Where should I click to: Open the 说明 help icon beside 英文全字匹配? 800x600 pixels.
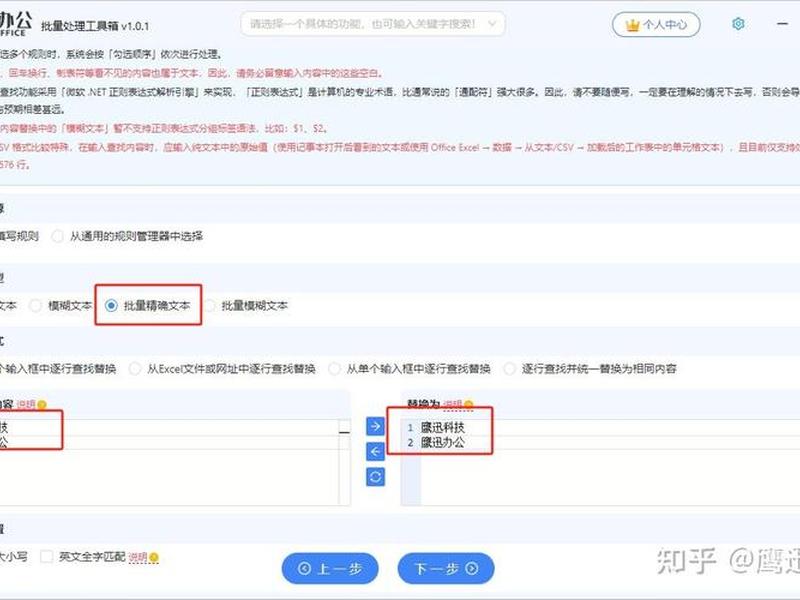click(x=154, y=557)
